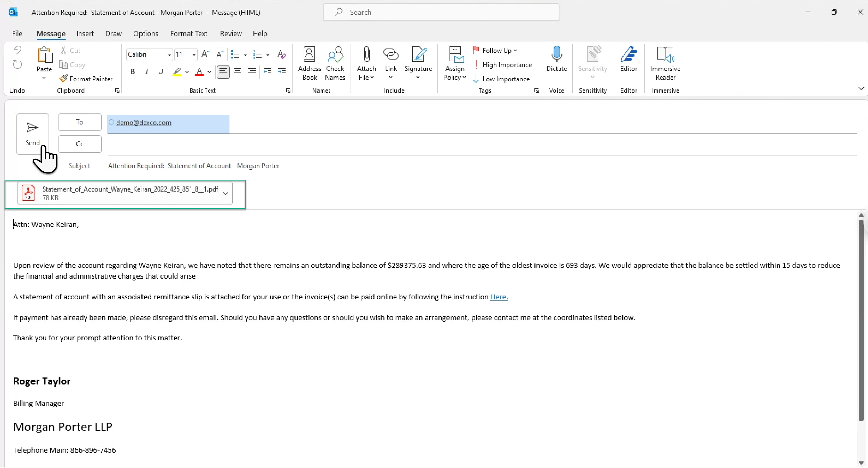Click the PDF attachment file icon
The image size is (868, 468).
click(29, 193)
